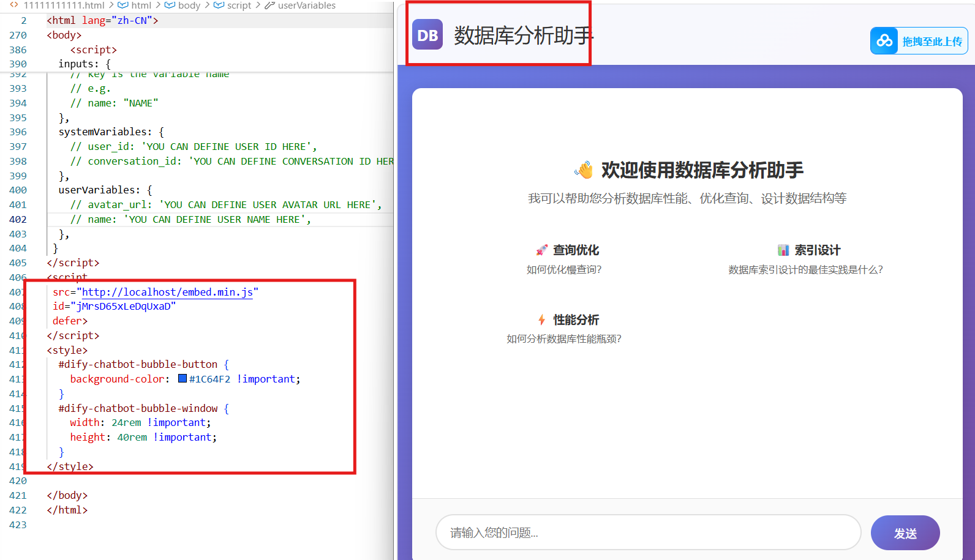975x560 pixels.
Task: Click the rocket icon beside 查询优化
Action: (x=541, y=250)
